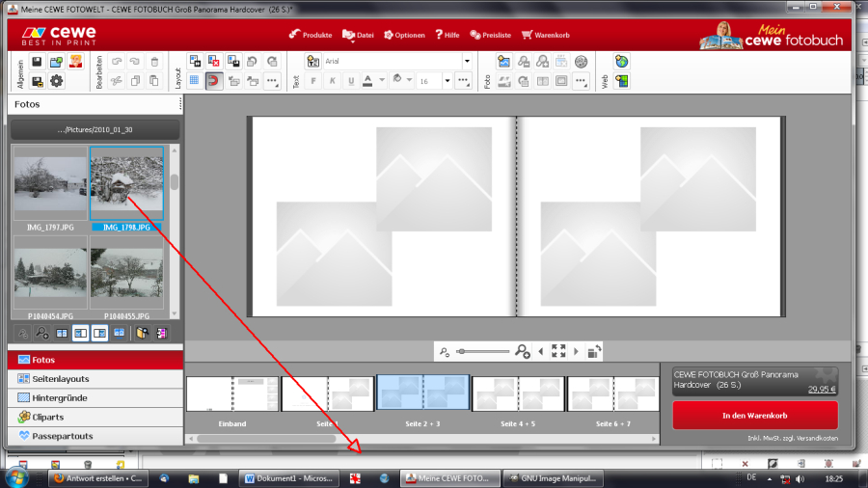The height and width of the screenshot is (488, 868).
Task: Click the Web map grid icon
Action: tap(622, 81)
